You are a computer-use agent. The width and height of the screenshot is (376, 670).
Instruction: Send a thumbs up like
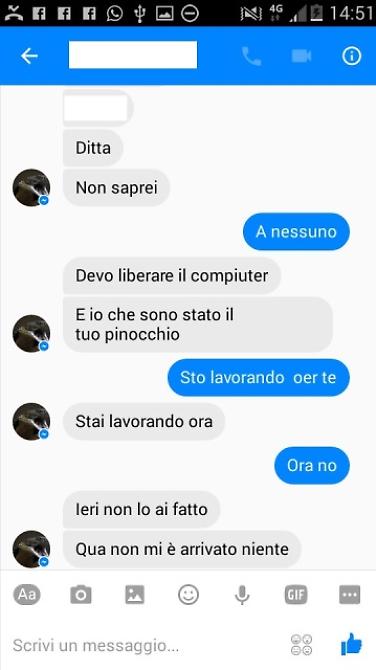[351, 644]
